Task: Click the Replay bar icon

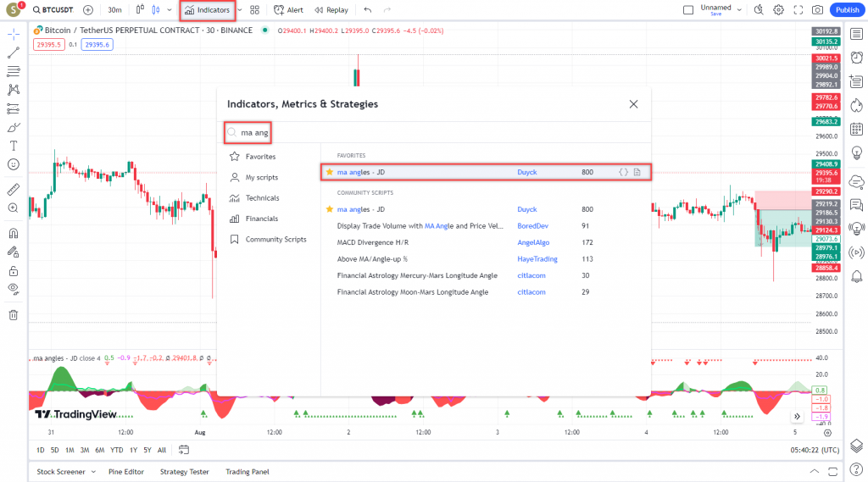Action: (x=331, y=10)
